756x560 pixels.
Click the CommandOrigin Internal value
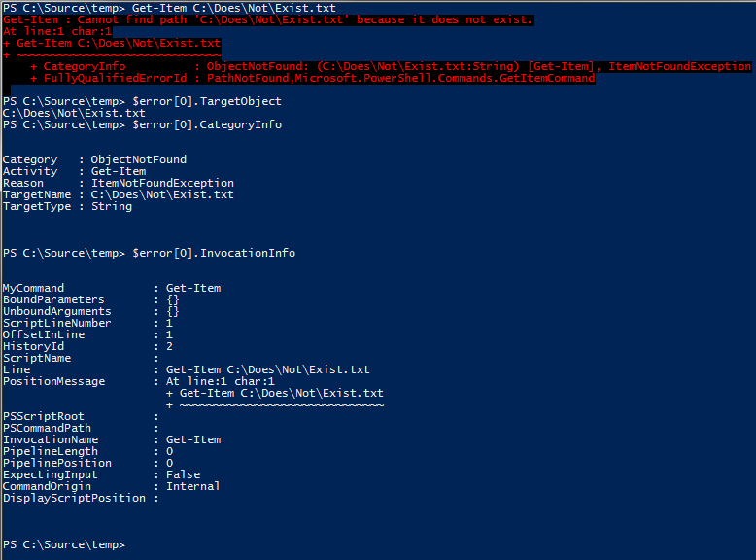[x=192, y=486]
